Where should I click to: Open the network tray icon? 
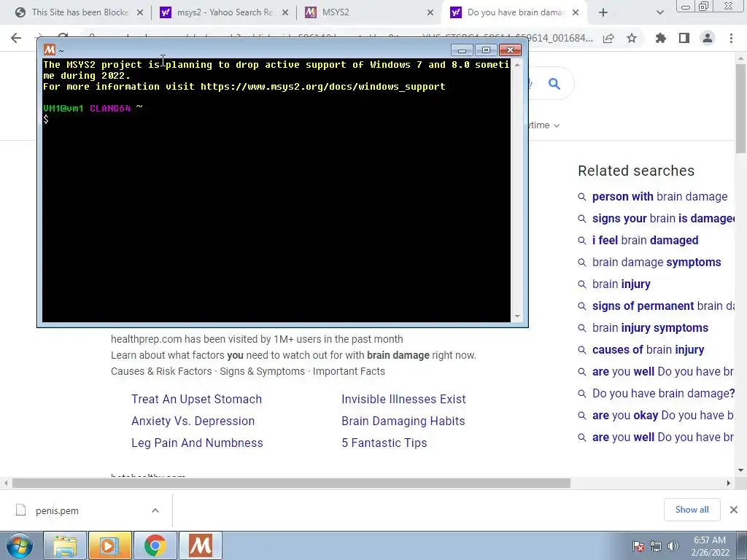pos(656,546)
